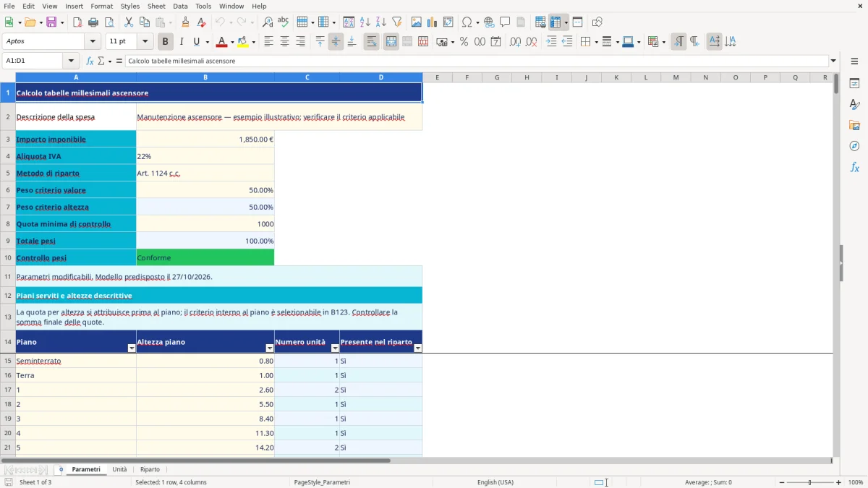Open the Styles menu
Screen dimensions: 868x488
130,6
